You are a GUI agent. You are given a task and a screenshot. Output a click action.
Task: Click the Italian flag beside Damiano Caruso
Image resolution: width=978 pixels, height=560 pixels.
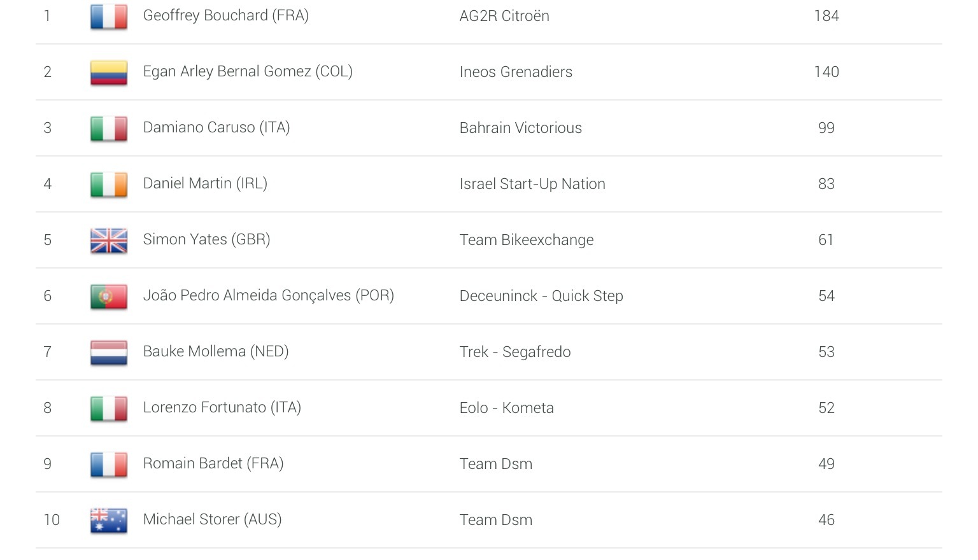click(109, 129)
